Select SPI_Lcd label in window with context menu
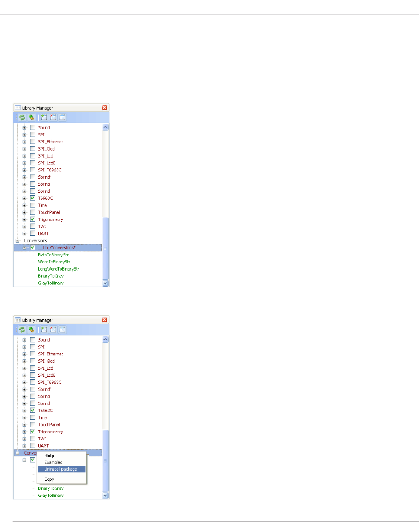This screenshot has width=420, height=522. tap(46, 368)
